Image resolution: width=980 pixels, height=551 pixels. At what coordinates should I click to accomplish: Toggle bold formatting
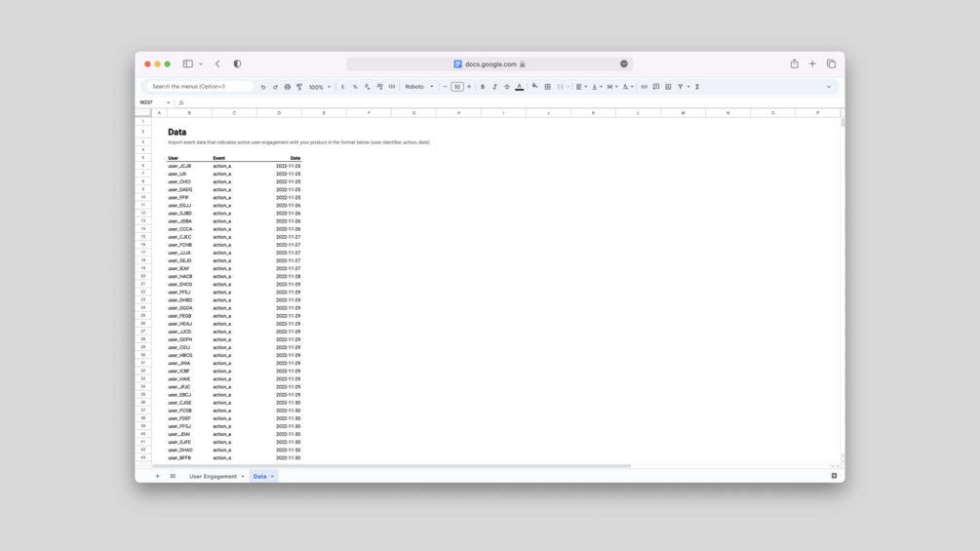(483, 87)
